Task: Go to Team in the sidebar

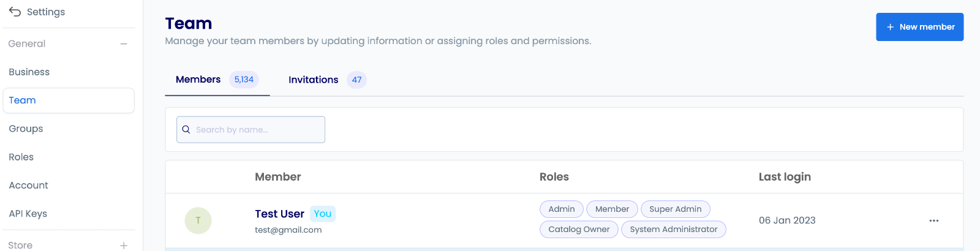Action: click(x=23, y=100)
